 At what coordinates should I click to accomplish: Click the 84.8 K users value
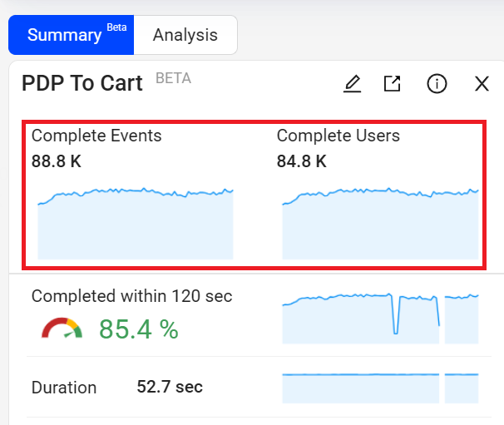[302, 161]
